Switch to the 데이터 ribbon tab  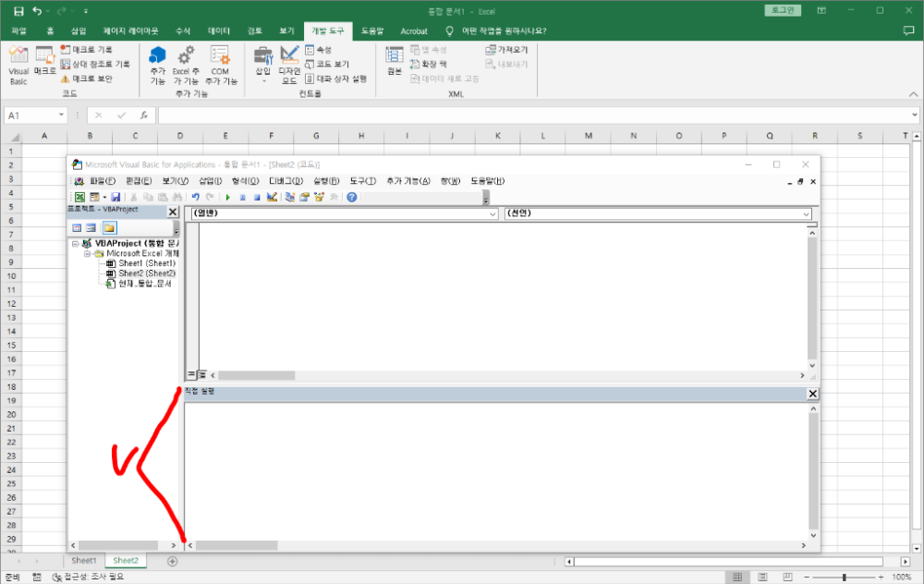pyautogui.click(x=219, y=30)
